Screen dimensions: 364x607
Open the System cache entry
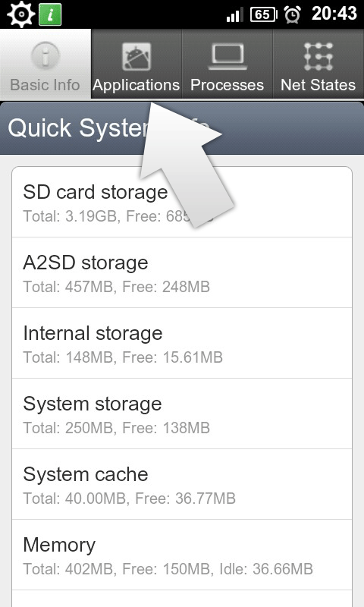tap(182, 484)
